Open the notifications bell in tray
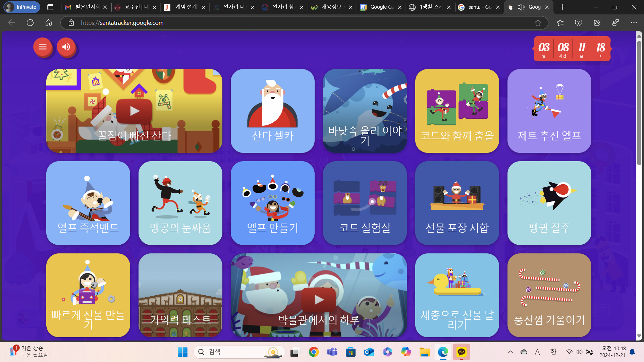 coord(632,352)
